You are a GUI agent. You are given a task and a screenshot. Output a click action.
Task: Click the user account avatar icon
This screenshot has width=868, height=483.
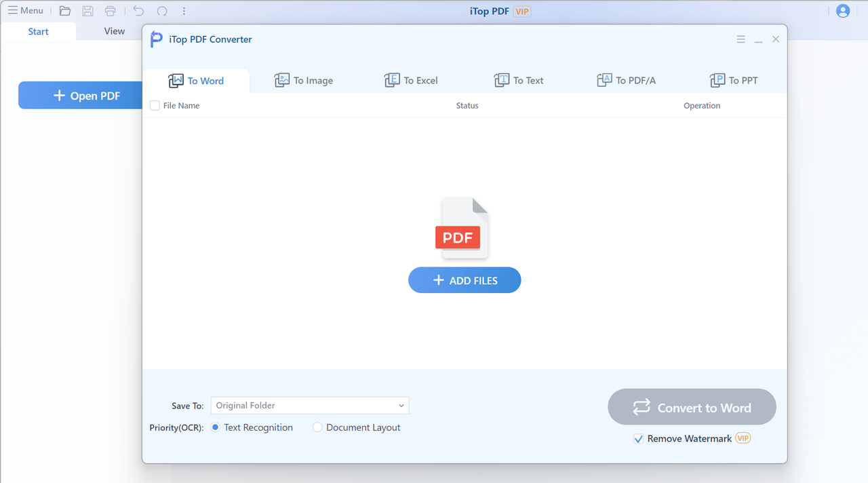click(843, 11)
